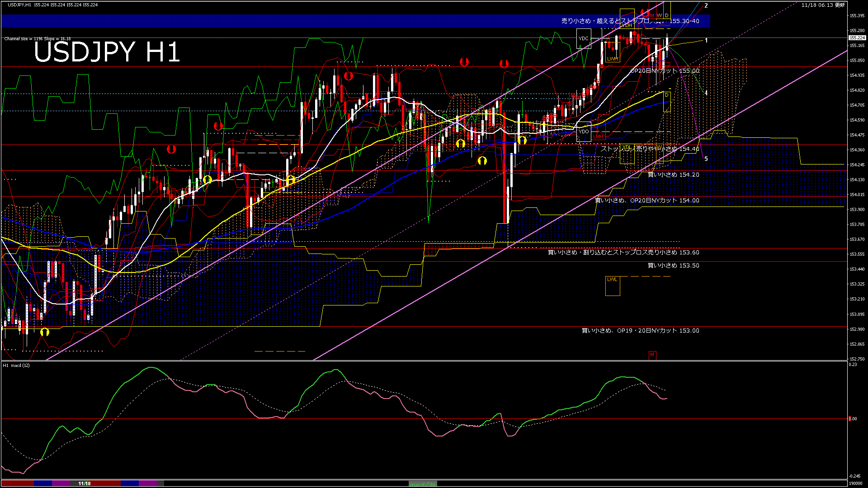
Task: Click the 11/18 06:13 update timestamp
Action: pyautogui.click(x=823, y=5)
